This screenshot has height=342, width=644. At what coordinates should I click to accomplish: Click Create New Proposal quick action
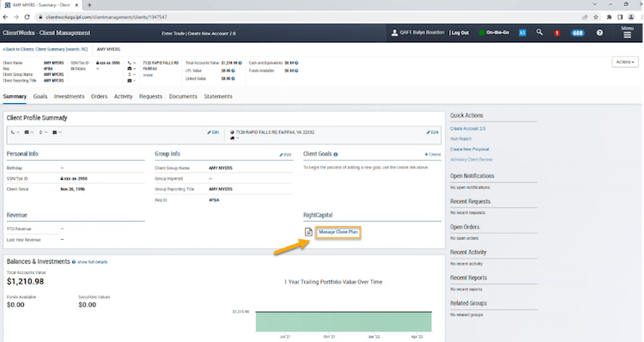point(470,150)
